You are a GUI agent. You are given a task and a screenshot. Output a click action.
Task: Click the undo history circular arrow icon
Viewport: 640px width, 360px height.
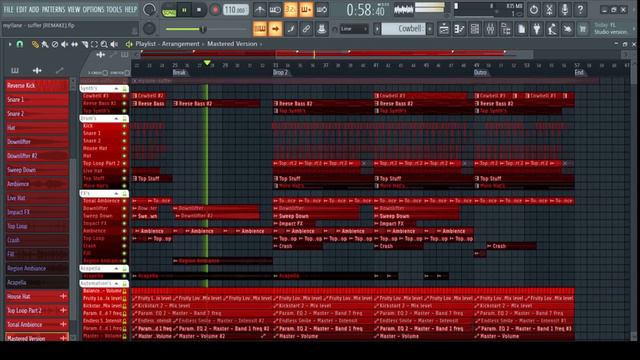pos(534,9)
